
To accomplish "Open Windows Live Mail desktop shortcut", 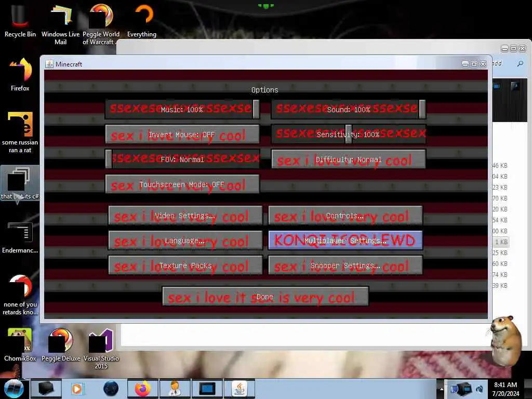I will coord(60,24).
